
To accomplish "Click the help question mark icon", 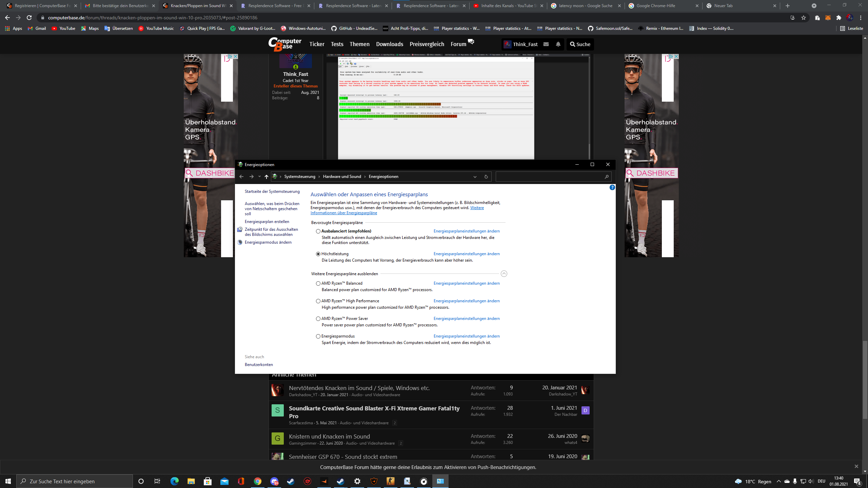I will pos(612,187).
